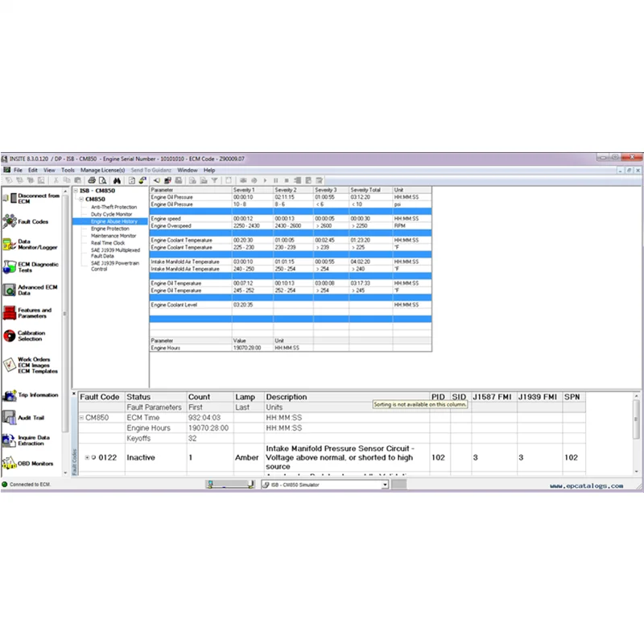The height and width of the screenshot is (644, 644).
Task: Click the stop square in toolbar
Action: coord(287,180)
